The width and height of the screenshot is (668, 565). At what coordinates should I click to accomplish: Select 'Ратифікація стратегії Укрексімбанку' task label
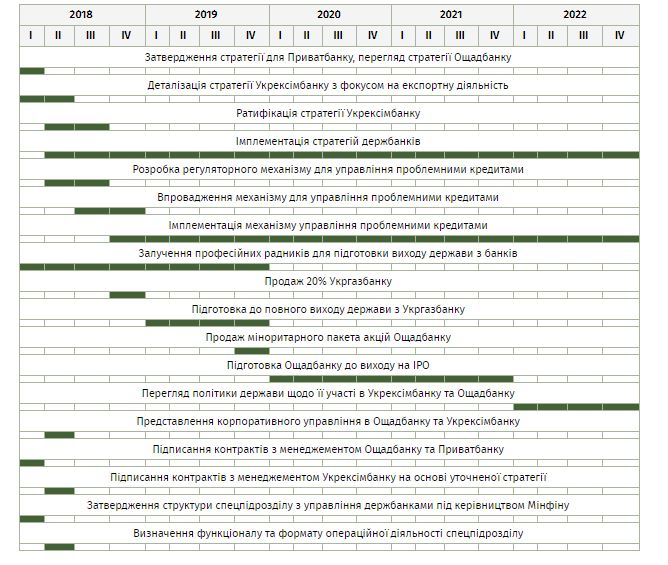pyautogui.click(x=329, y=113)
